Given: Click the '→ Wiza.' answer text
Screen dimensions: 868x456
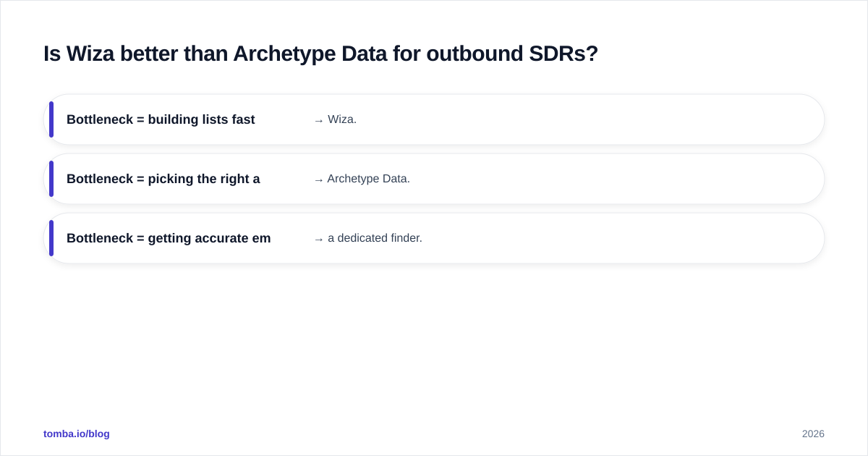Looking at the screenshot, I should click(x=335, y=119).
